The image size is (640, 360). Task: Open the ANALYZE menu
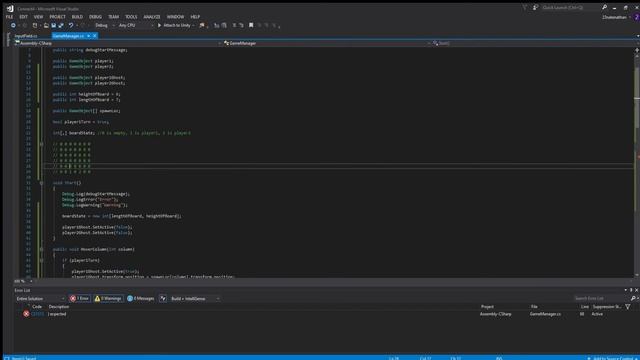tap(152, 17)
